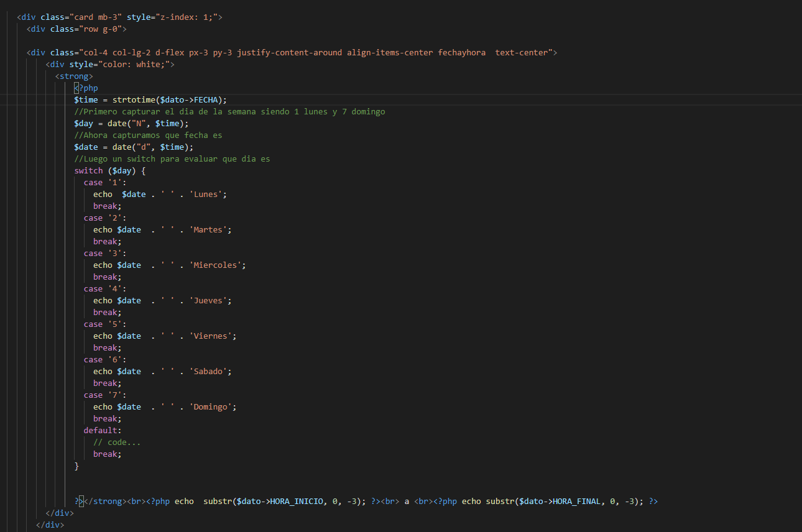Click the text-center class
Viewport: 802px width, 532px height.
coord(522,52)
